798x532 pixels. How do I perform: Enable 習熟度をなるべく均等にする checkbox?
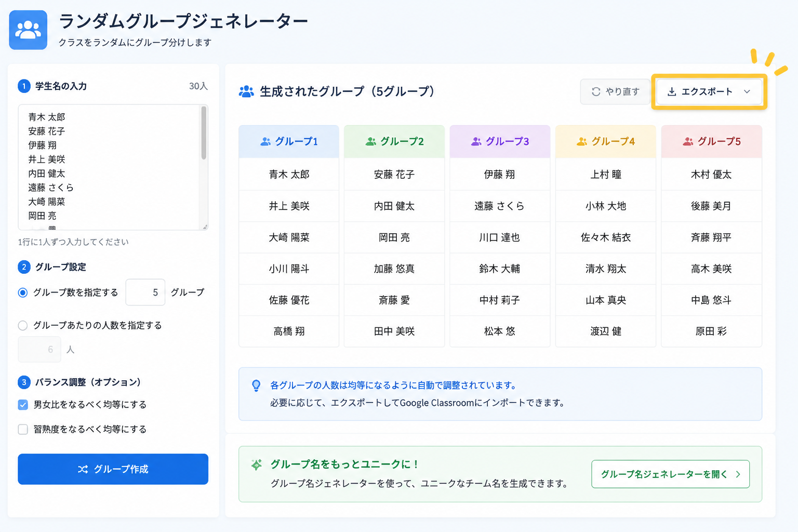[23, 429]
